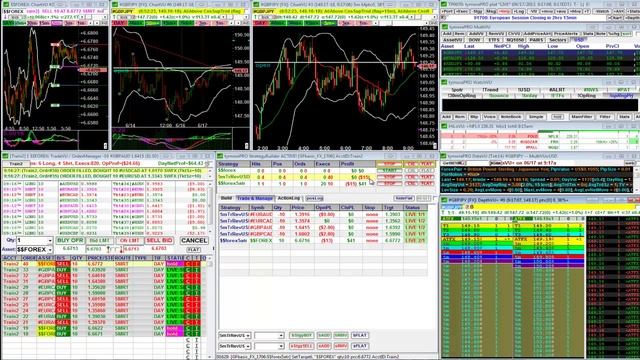Select the #ALRT tab in WatchVU
The width and height of the screenshot is (640, 360).
click(x=557, y=90)
